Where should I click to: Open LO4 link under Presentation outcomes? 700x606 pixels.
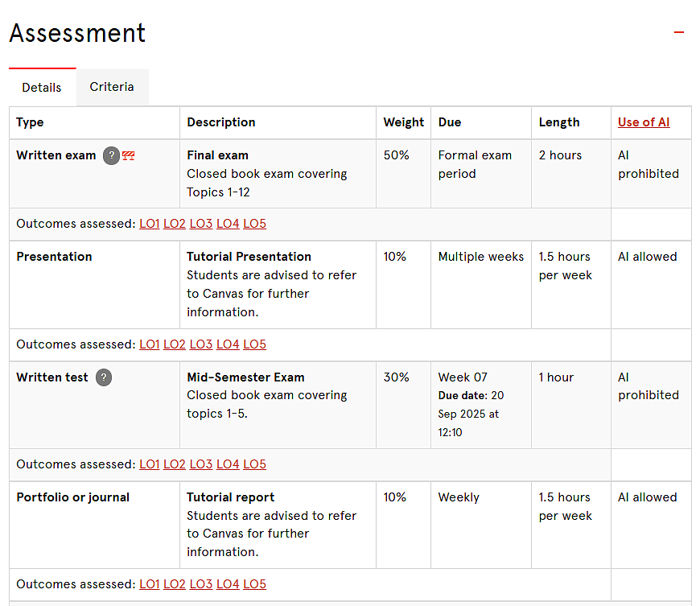pos(228,344)
